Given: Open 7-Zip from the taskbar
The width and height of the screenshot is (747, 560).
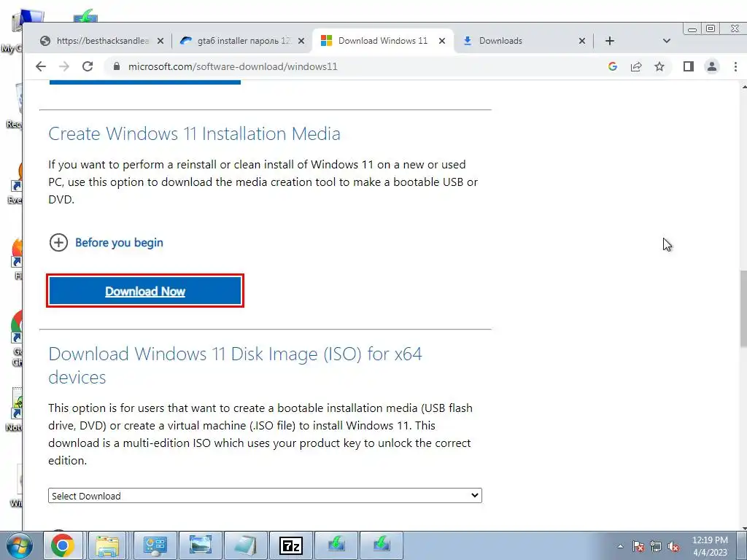Looking at the screenshot, I should 291,545.
